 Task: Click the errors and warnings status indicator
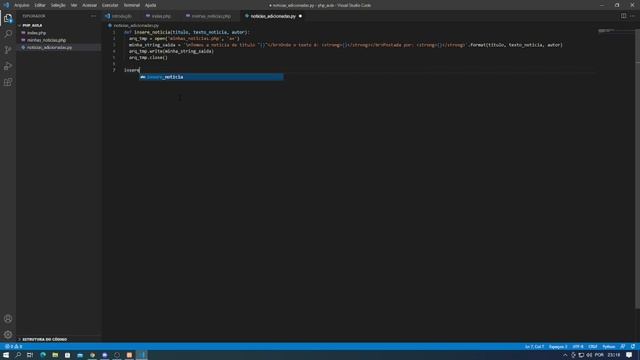(x=13, y=347)
